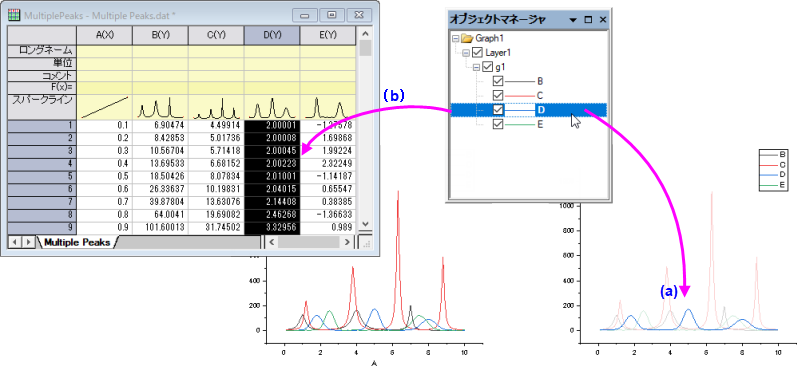Click legend entry C in right graph
Screen dimensions: 797x366
[773, 165]
